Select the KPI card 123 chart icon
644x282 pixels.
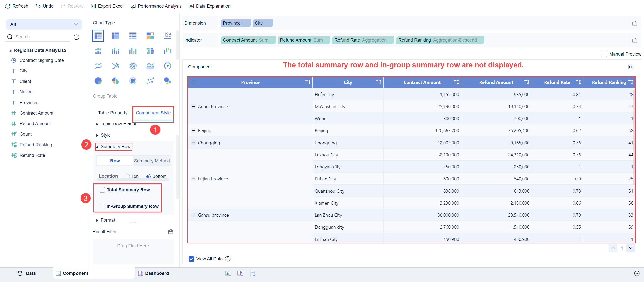(167, 36)
